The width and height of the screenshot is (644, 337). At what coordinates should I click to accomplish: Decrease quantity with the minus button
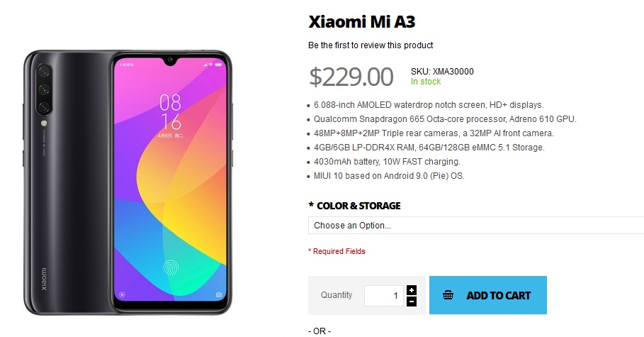(x=412, y=302)
